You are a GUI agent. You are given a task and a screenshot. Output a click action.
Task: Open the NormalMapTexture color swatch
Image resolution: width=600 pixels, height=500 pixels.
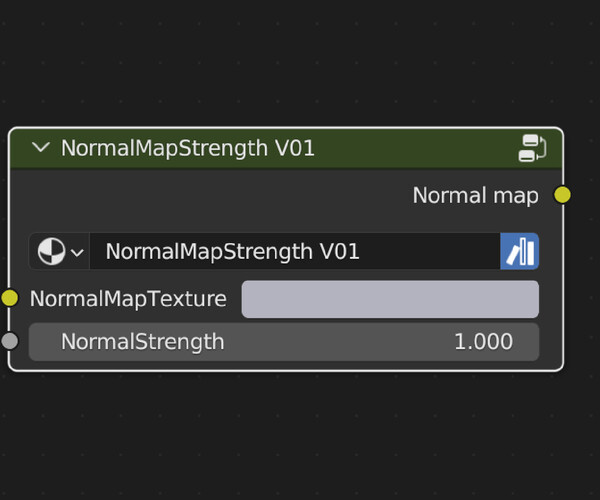pyautogui.click(x=390, y=299)
